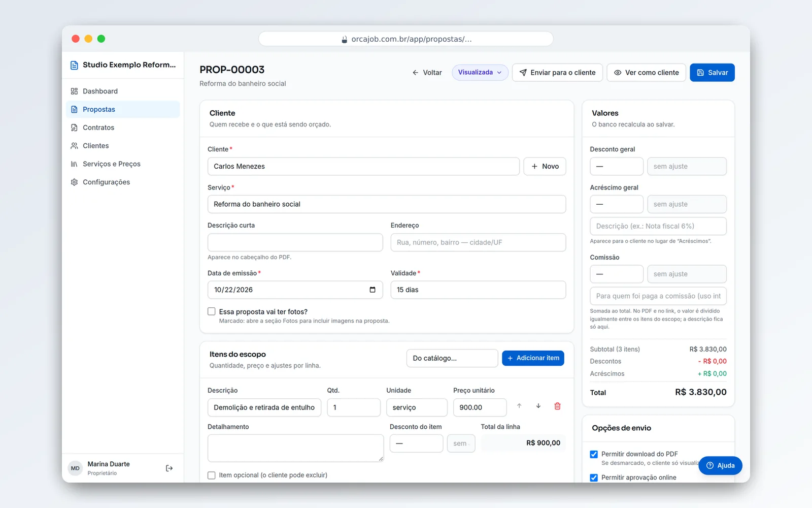Click the Configurações gear icon
This screenshot has height=508, width=812.
coord(74,182)
